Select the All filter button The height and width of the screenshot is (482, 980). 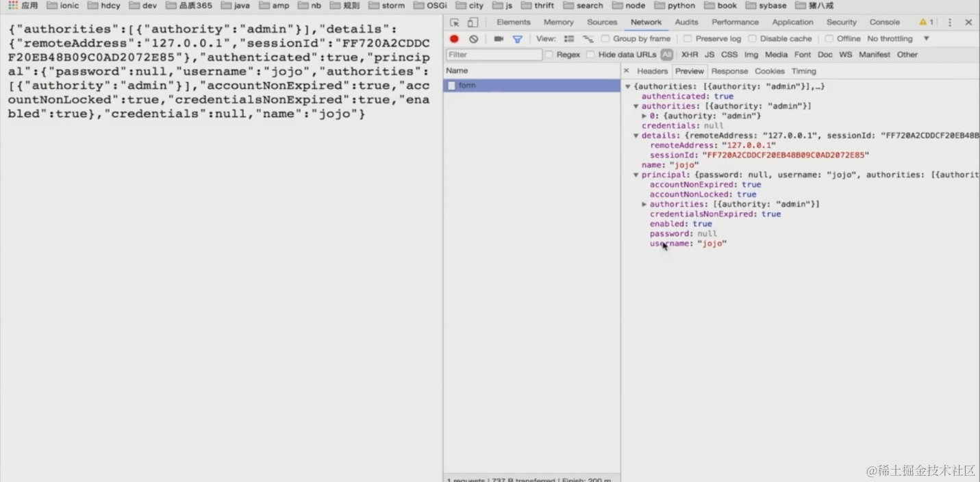[667, 55]
